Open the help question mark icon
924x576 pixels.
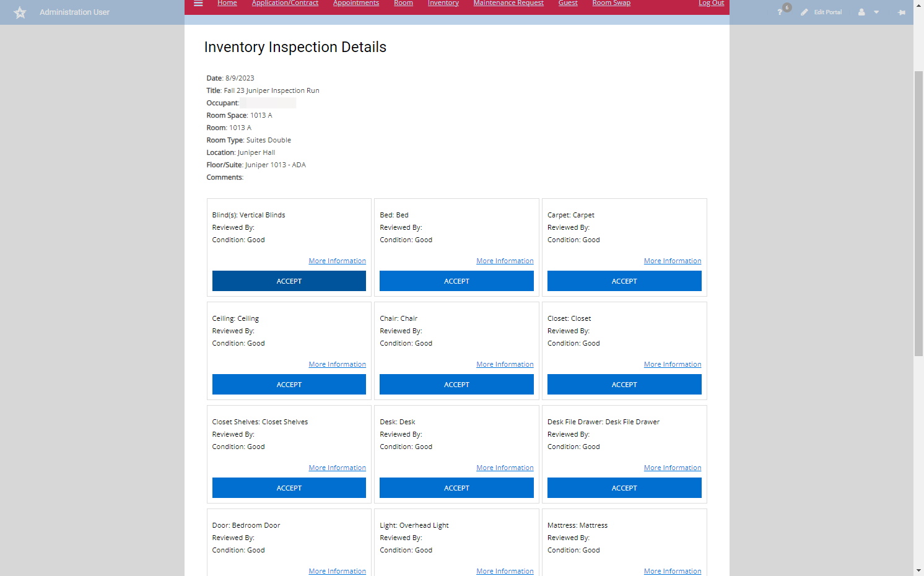(780, 12)
